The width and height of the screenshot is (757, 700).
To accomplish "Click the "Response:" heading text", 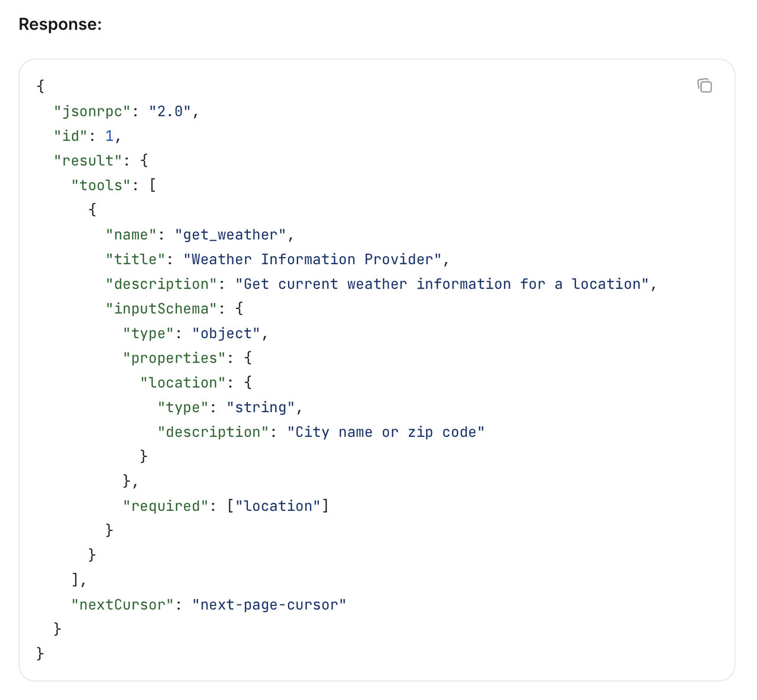I will [x=60, y=24].
